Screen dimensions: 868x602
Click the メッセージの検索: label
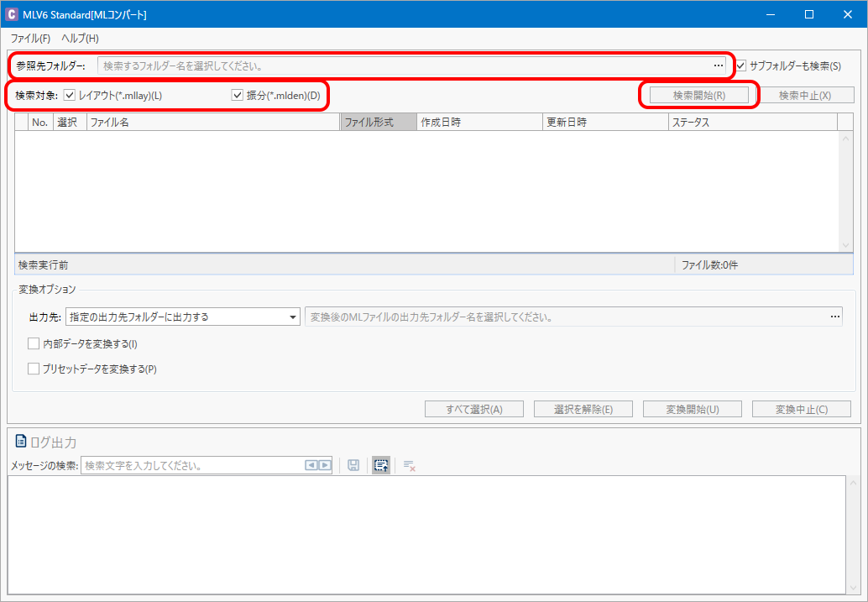click(x=44, y=466)
